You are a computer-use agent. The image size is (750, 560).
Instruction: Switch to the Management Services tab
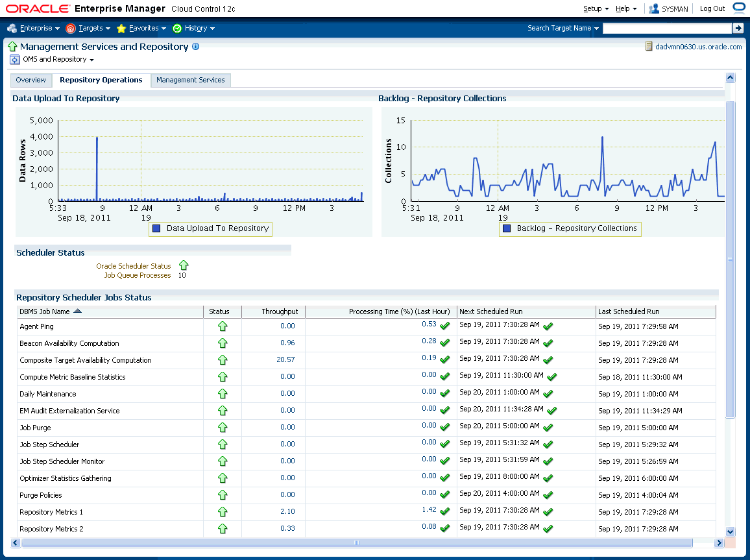coord(190,80)
